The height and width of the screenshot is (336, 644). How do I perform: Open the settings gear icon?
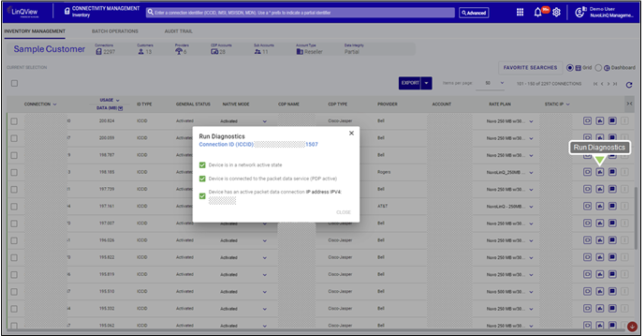point(556,12)
